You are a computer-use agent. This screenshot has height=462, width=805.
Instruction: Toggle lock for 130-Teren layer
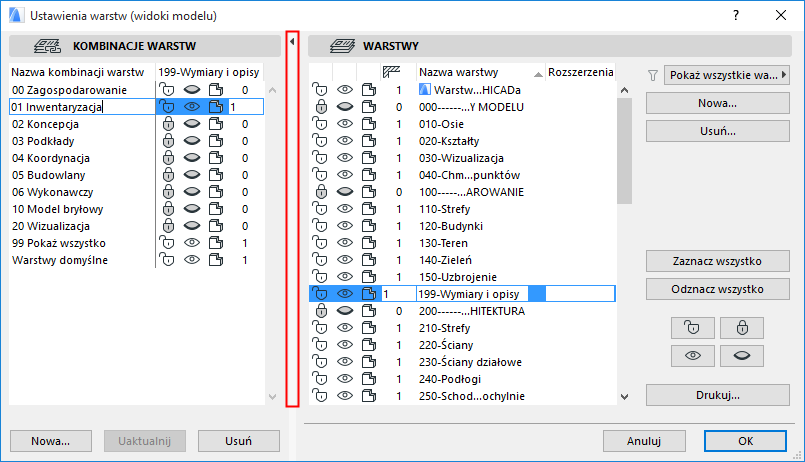(x=320, y=243)
